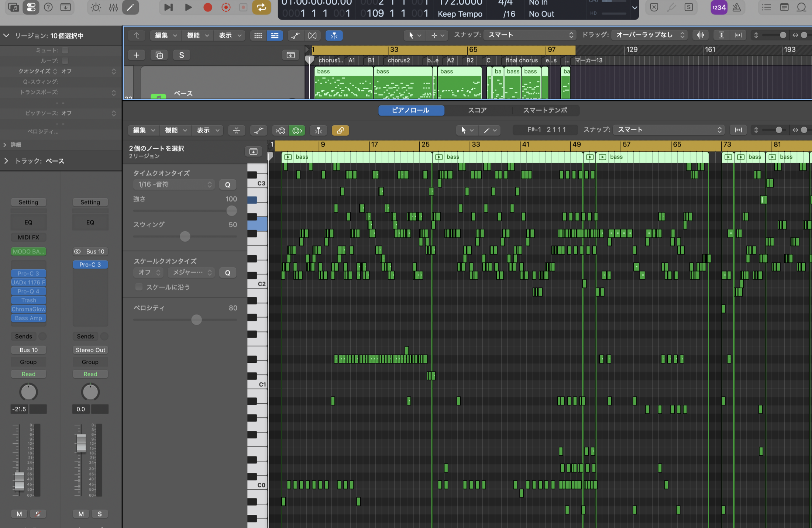Click the Stereo Out output slot
The image size is (812, 528).
tap(90, 350)
